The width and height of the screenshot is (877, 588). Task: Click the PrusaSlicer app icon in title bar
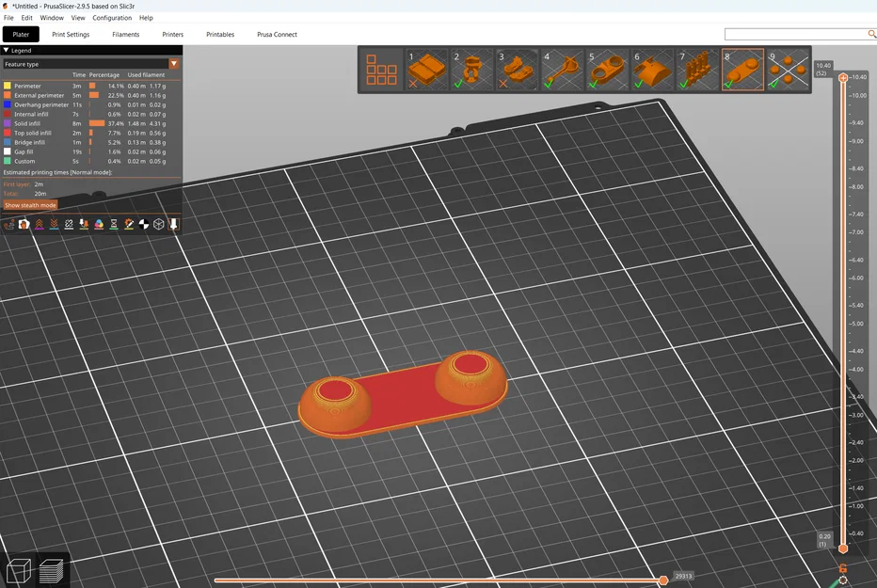click(5, 7)
